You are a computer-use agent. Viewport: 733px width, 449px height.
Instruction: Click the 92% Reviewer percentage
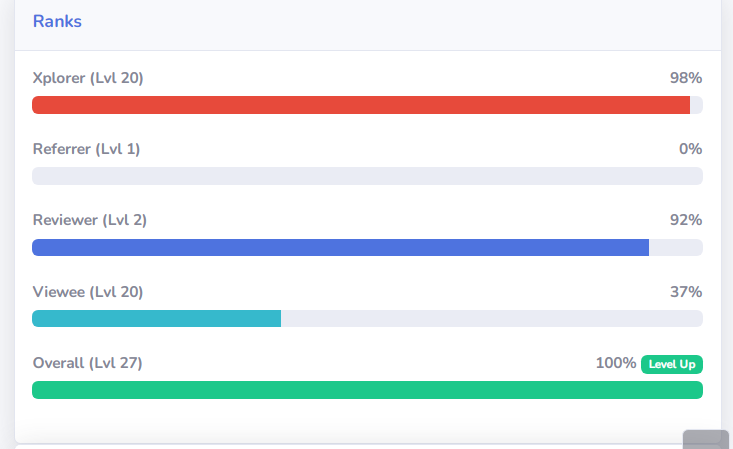(686, 220)
